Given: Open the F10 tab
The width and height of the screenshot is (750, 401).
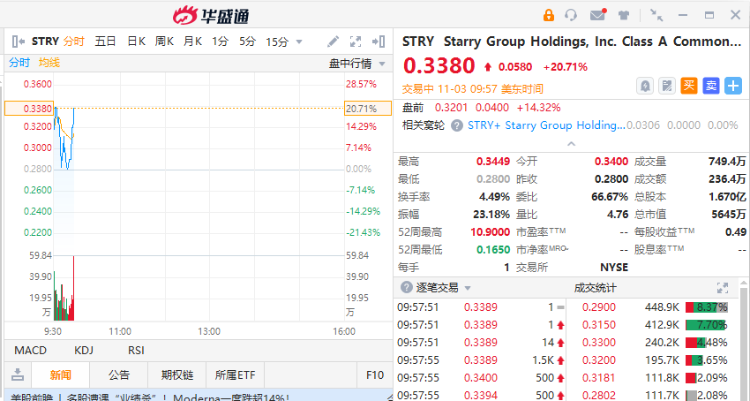Looking at the screenshot, I should [375, 375].
